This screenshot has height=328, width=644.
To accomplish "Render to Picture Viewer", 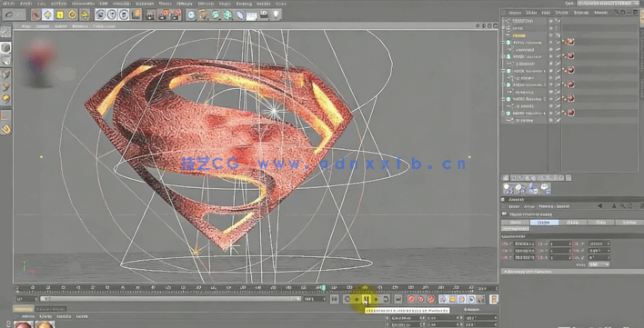I will [163, 15].
